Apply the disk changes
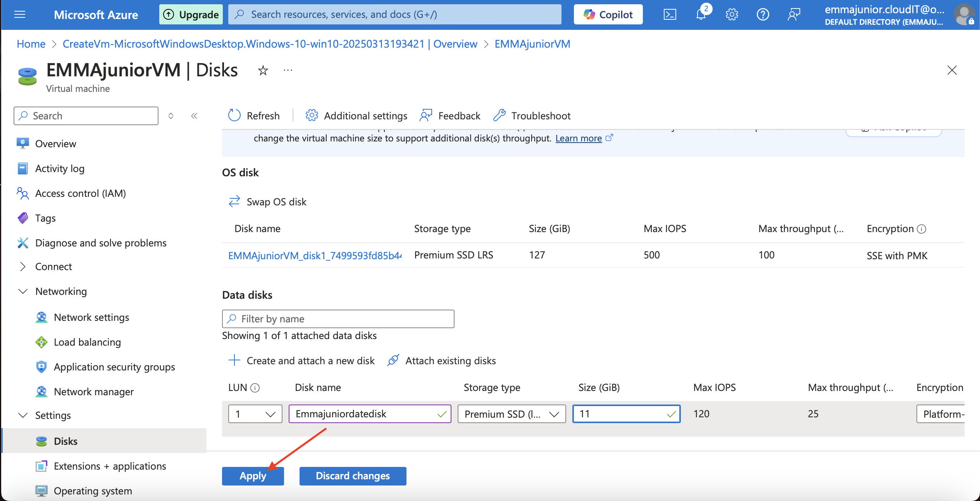This screenshot has width=980, height=501. [253, 476]
